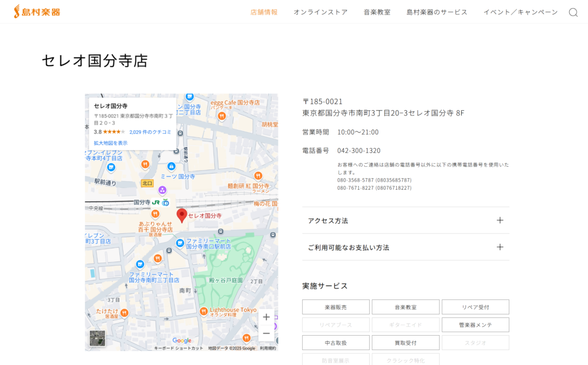
Task: Click the 麺創研 紅 restaurant marker
Action: (258, 175)
